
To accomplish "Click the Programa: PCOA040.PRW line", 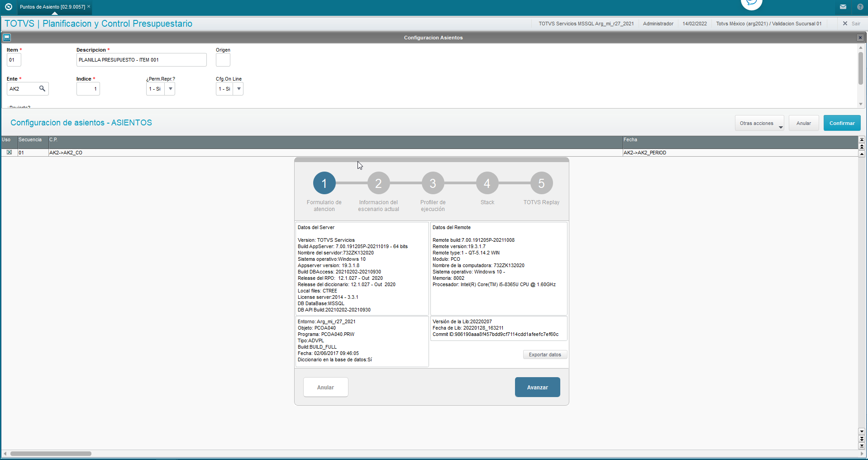I will pos(326,334).
